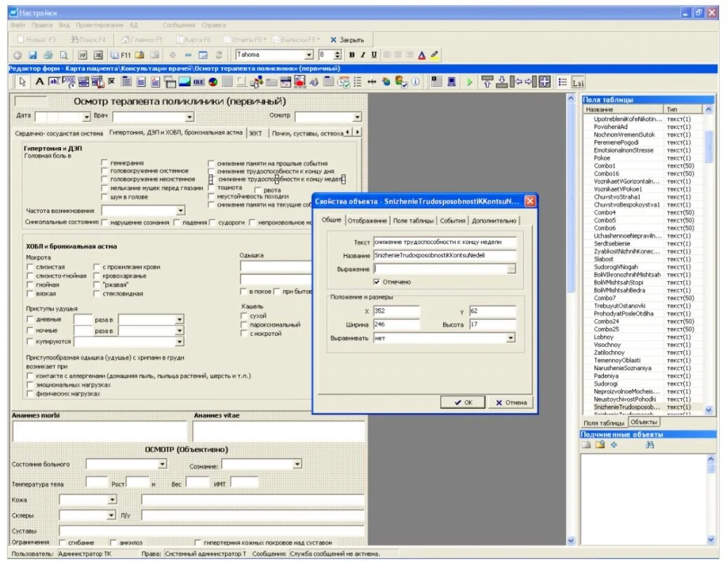The width and height of the screenshot is (728, 565).
Task: Click the save floppy disk icon
Action: [x=32, y=55]
